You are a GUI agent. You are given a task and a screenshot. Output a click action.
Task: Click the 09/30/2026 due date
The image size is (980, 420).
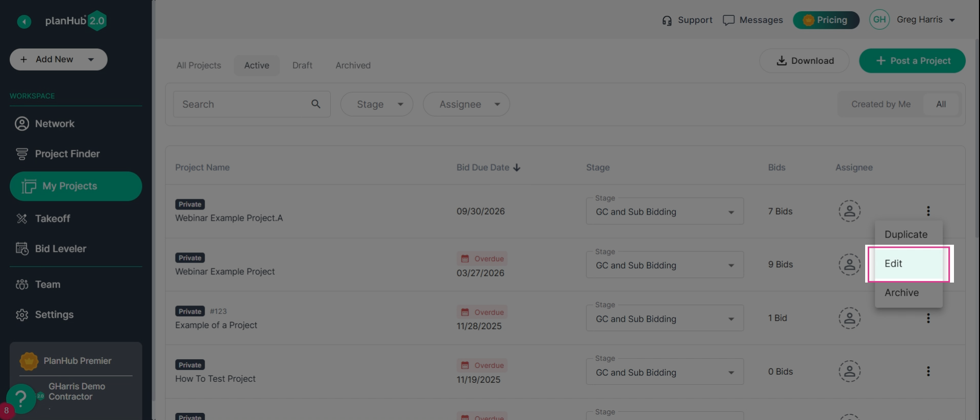[x=480, y=212]
